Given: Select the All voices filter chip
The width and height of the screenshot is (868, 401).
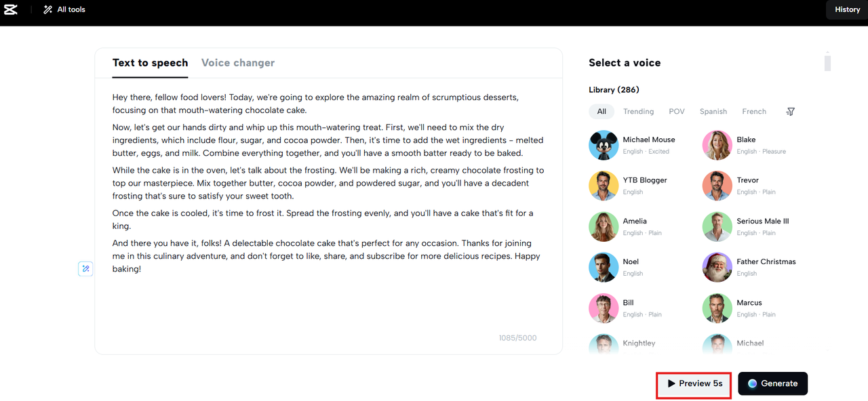Looking at the screenshot, I should 601,112.
